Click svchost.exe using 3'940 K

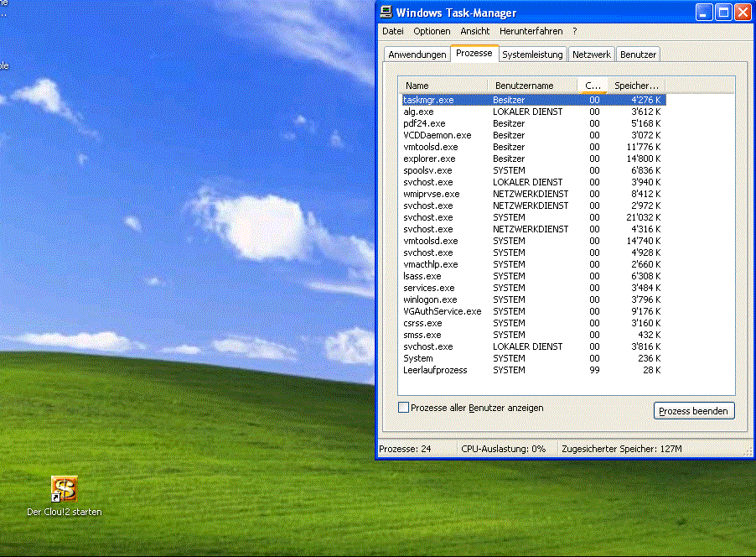pyautogui.click(x=534, y=182)
